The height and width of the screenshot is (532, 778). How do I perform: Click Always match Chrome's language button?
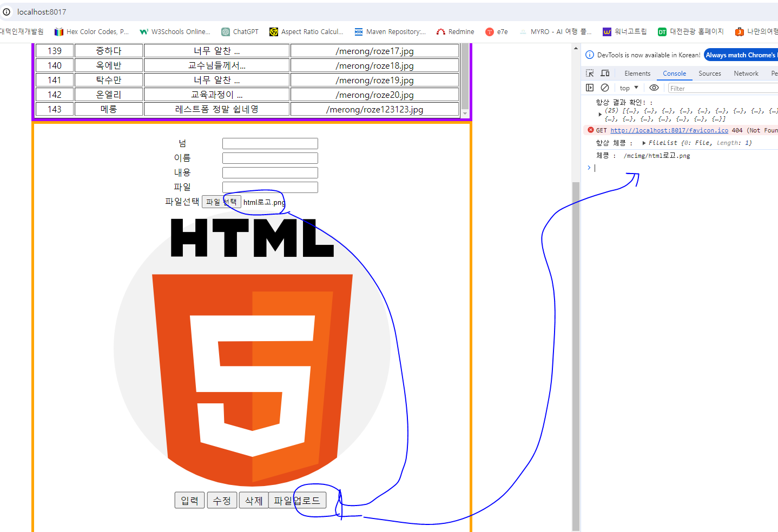pyautogui.click(x=741, y=55)
